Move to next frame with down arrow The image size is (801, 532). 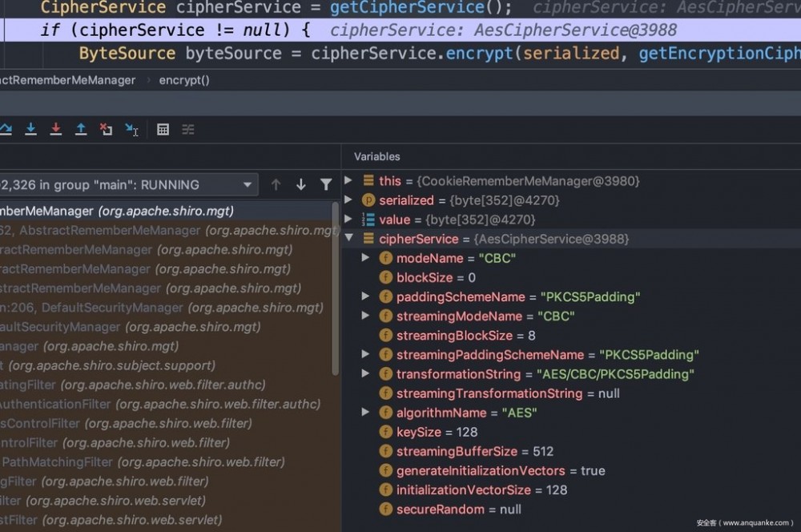[x=301, y=184]
